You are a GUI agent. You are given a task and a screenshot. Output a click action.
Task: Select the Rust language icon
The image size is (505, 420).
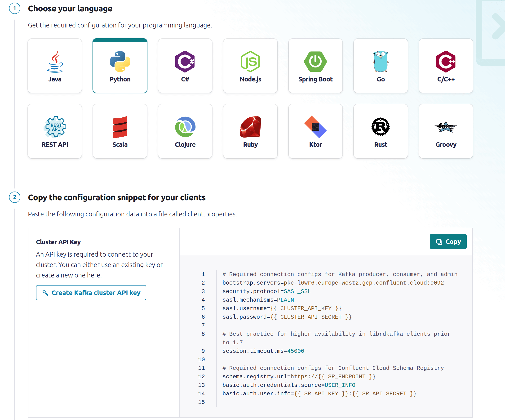click(x=381, y=127)
